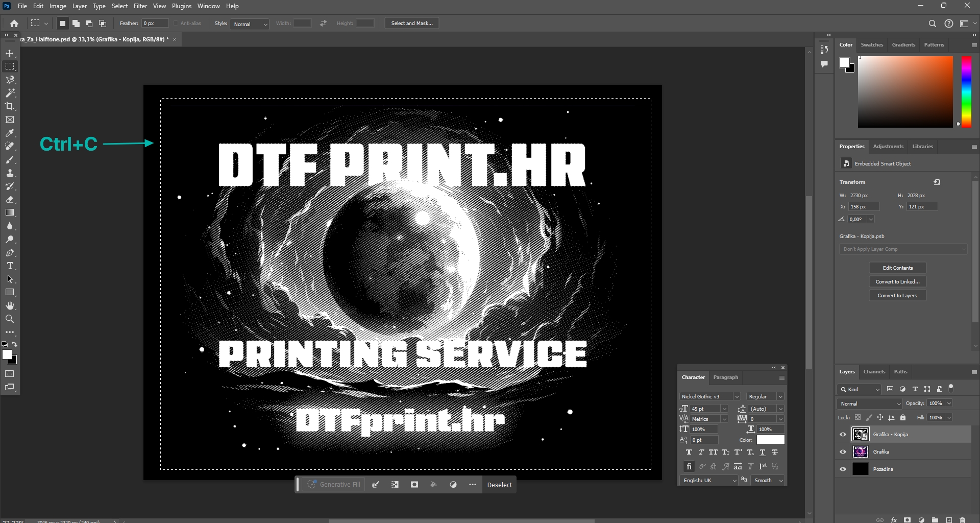The width and height of the screenshot is (980, 523).
Task: Select the Path Selection tool
Action: coord(10,279)
